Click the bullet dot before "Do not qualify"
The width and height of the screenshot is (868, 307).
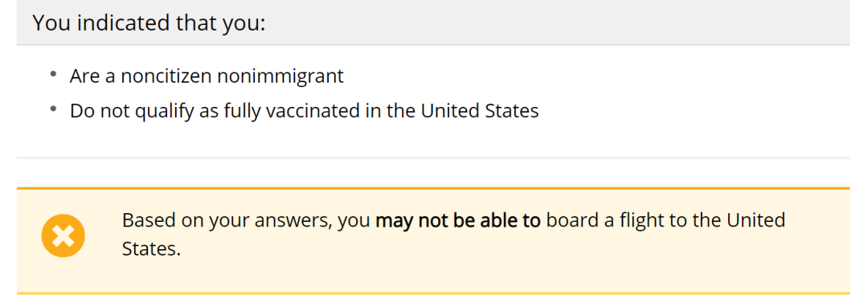(x=53, y=109)
